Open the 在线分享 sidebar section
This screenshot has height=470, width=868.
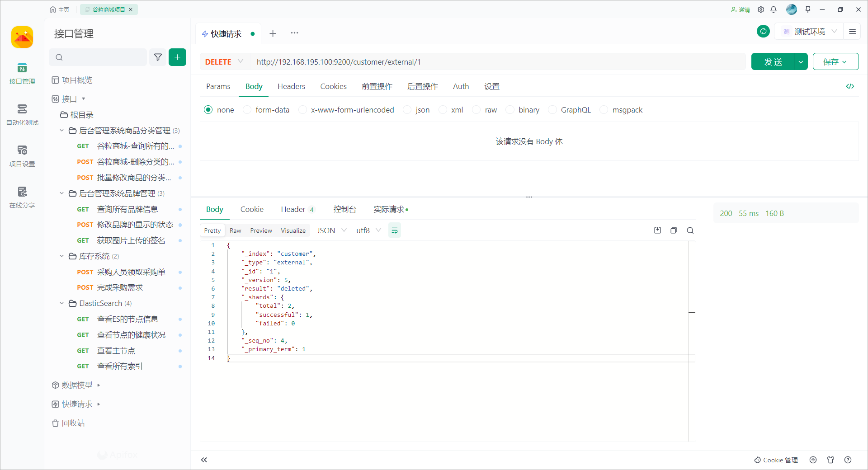point(22,197)
